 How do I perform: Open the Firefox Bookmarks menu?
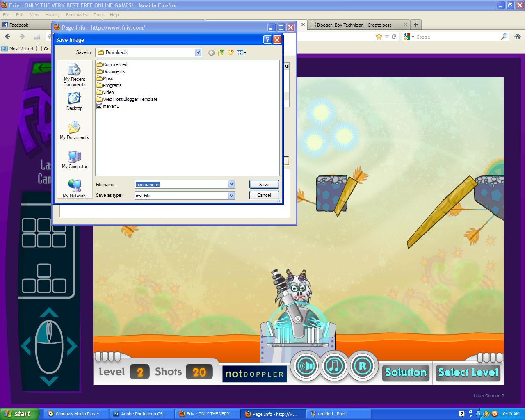[x=77, y=15]
